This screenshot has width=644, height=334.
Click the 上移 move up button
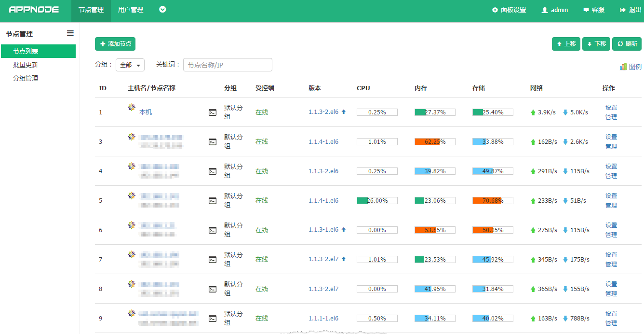(566, 44)
